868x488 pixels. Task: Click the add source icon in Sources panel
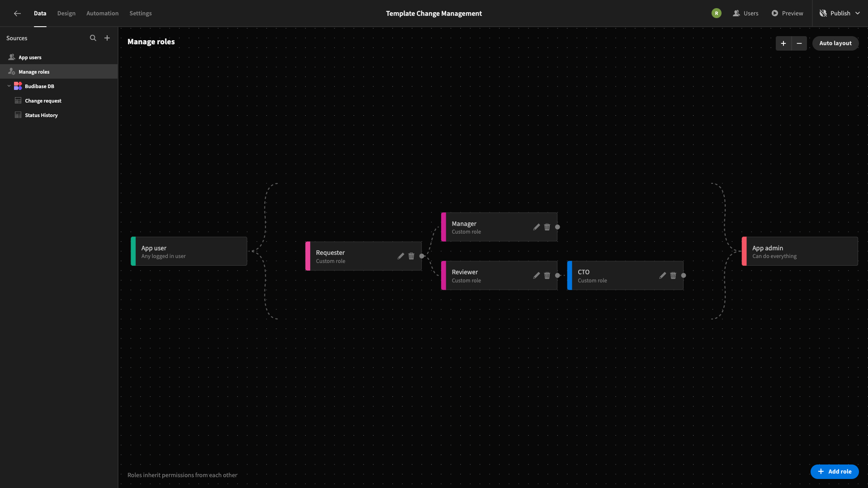click(x=107, y=38)
